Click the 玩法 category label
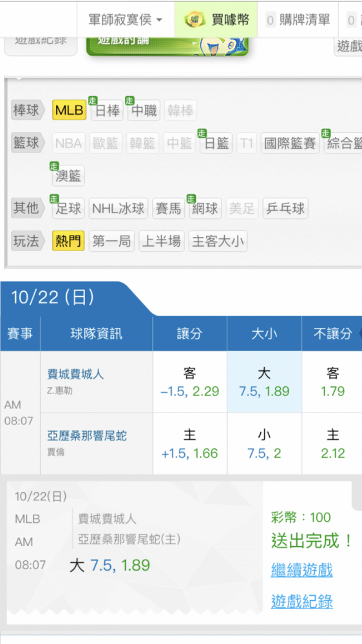 [27, 241]
